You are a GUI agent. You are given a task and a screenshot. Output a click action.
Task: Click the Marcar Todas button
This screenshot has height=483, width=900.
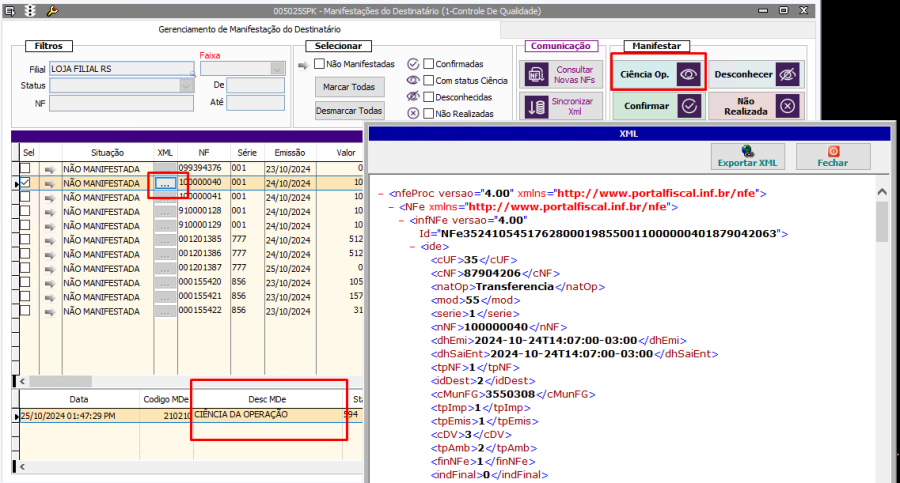click(x=349, y=87)
